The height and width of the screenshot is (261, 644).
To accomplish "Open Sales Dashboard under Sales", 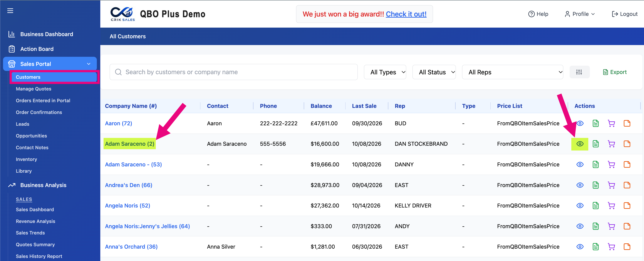I will (x=35, y=210).
